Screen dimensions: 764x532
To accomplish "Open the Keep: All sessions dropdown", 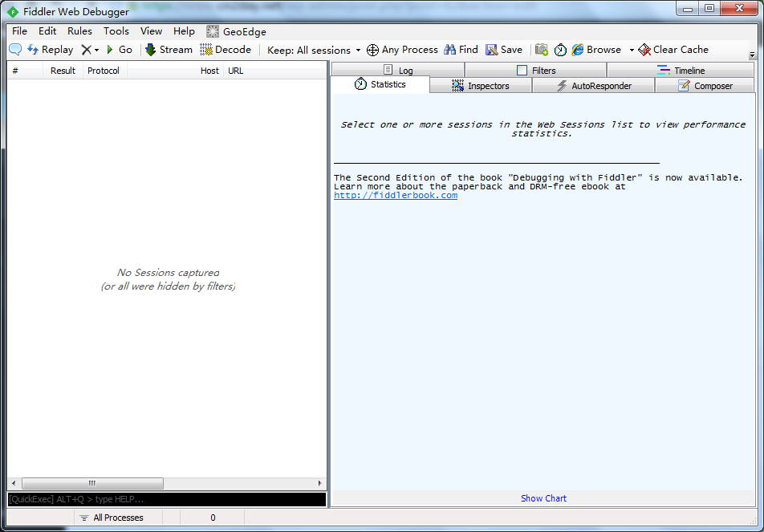I will pyautogui.click(x=314, y=51).
